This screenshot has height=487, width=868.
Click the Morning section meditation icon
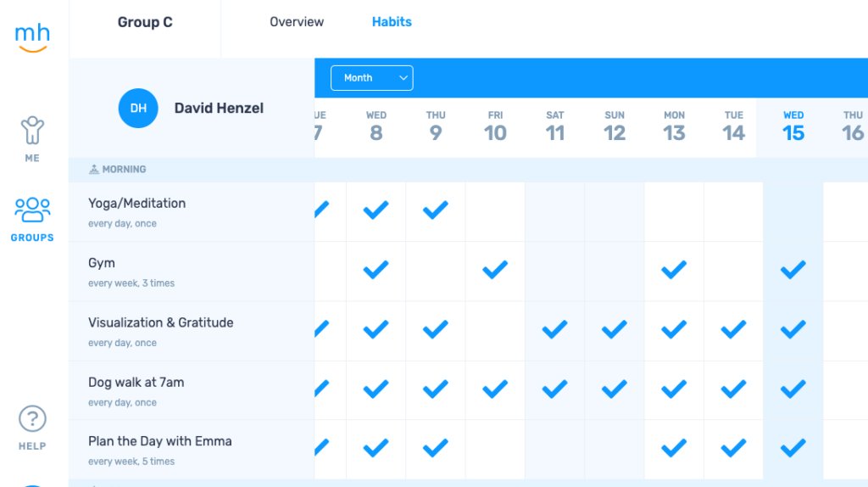click(x=93, y=169)
